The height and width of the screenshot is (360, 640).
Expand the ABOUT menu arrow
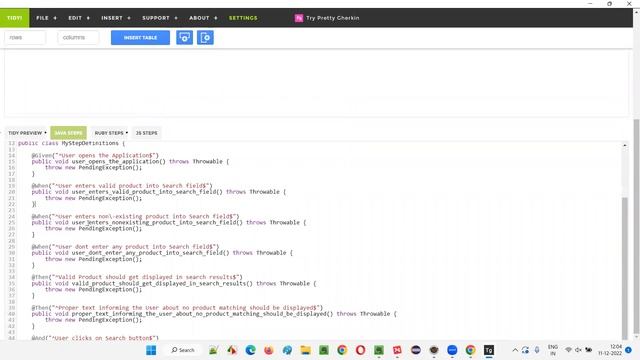click(x=216, y=18)
